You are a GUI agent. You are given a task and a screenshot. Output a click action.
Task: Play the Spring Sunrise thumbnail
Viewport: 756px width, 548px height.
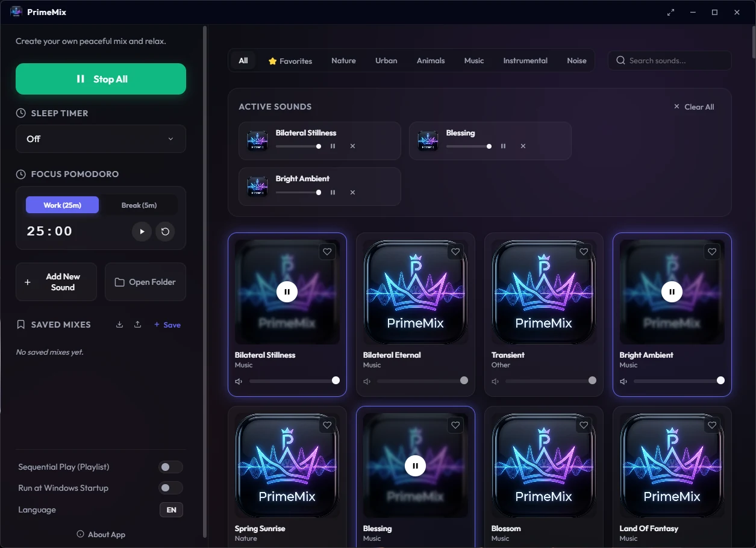[x=287, y=465]
